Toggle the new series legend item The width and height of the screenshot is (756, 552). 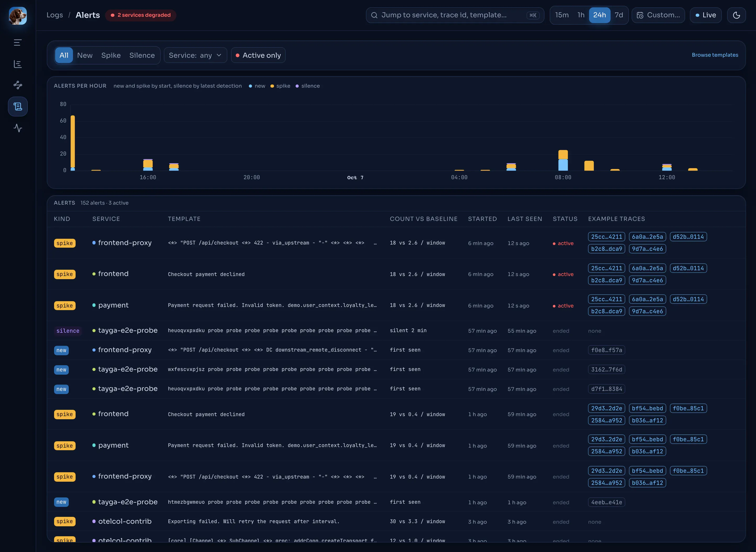point(257,86)
